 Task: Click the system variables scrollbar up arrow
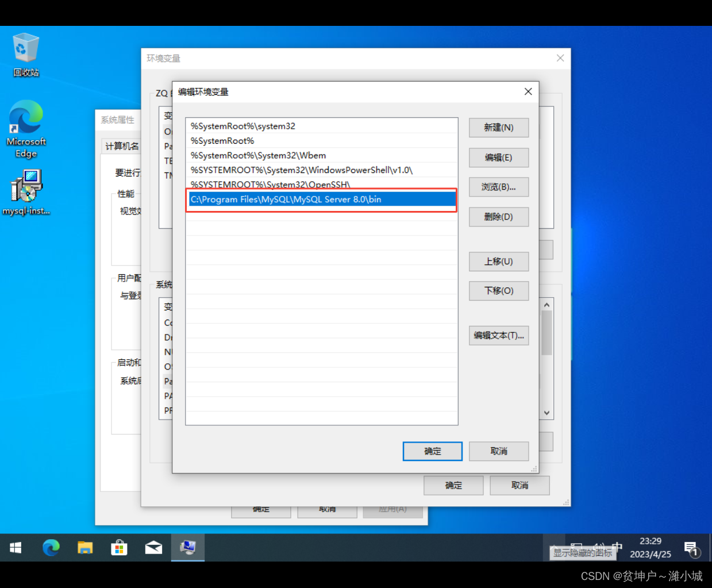tap(546, 305)
